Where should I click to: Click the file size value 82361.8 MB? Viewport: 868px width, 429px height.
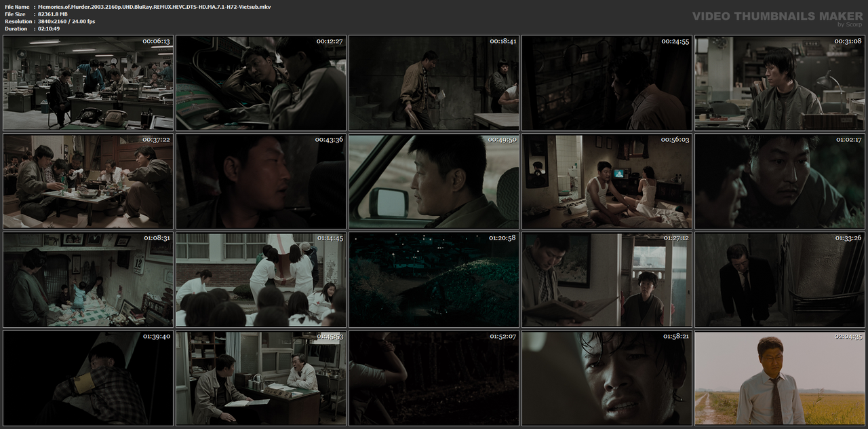click(53, 14)
